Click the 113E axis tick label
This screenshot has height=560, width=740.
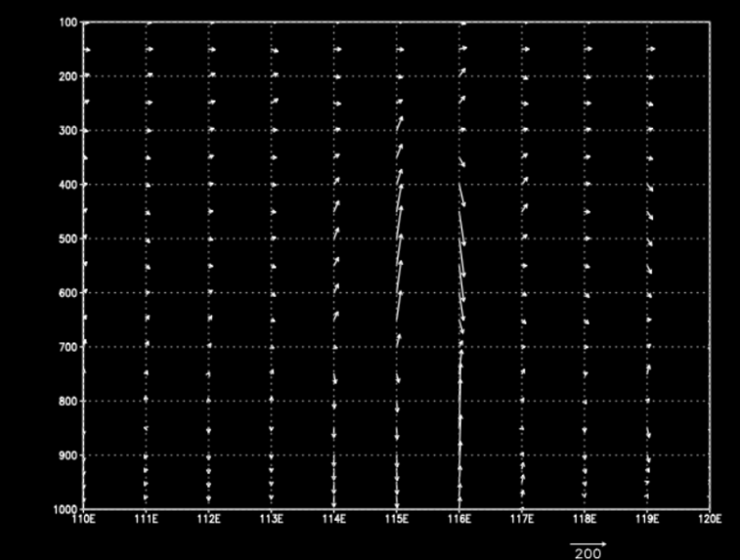point(272,518)
